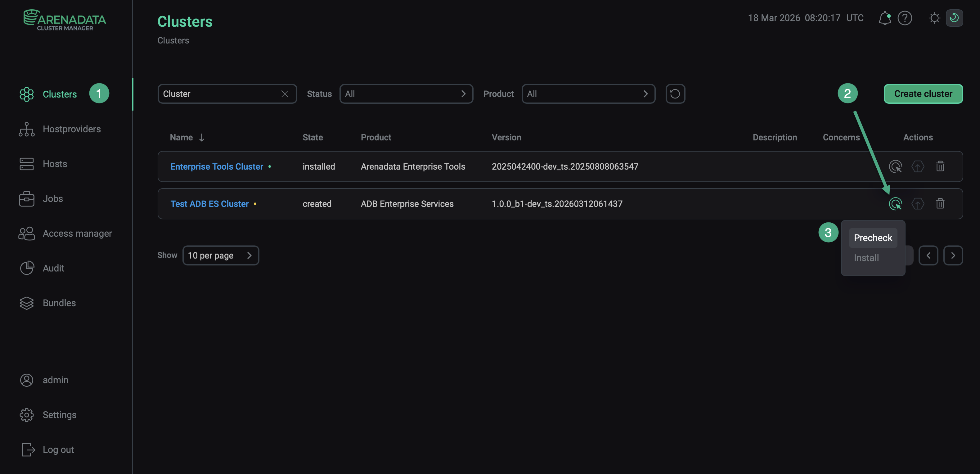
Task: Clear the Cluster search field
Action: [285, 94]
